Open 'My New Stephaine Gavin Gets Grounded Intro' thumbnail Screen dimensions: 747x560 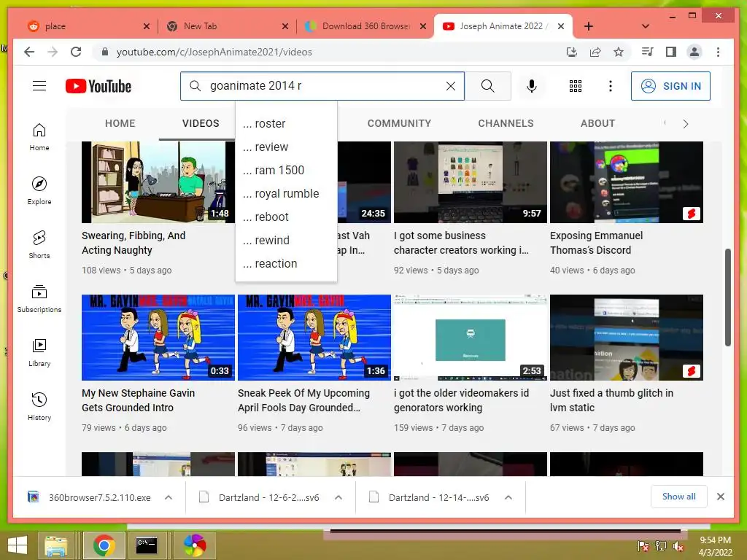tap(158, 337)
